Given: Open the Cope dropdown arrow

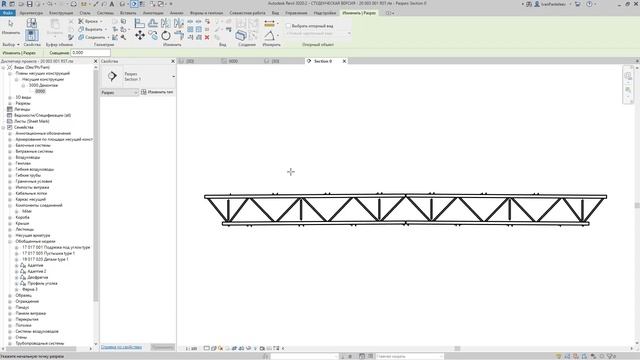Looking at the screenshot, I should pyautogui.click(x=101, y=21).
